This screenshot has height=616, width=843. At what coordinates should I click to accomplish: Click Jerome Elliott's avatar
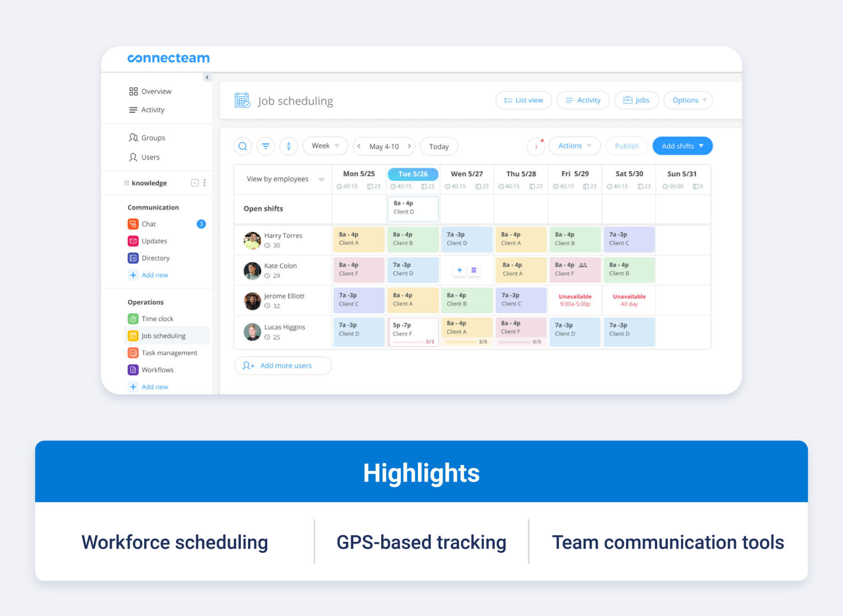(x=252, y=301)
